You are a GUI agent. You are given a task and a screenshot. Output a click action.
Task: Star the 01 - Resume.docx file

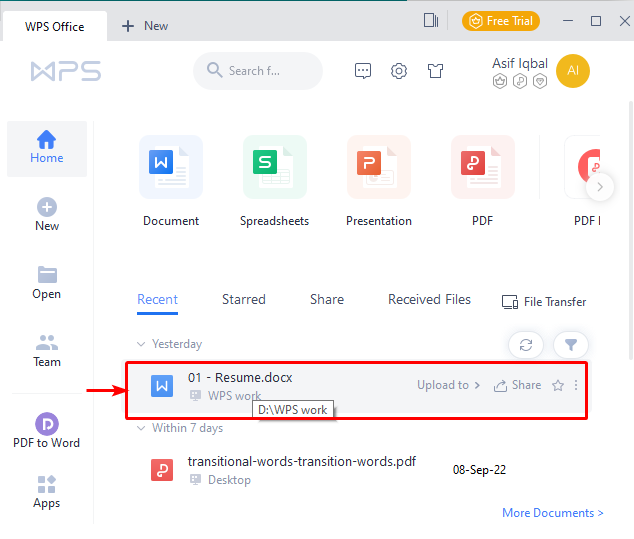click(x=558, y=385)
